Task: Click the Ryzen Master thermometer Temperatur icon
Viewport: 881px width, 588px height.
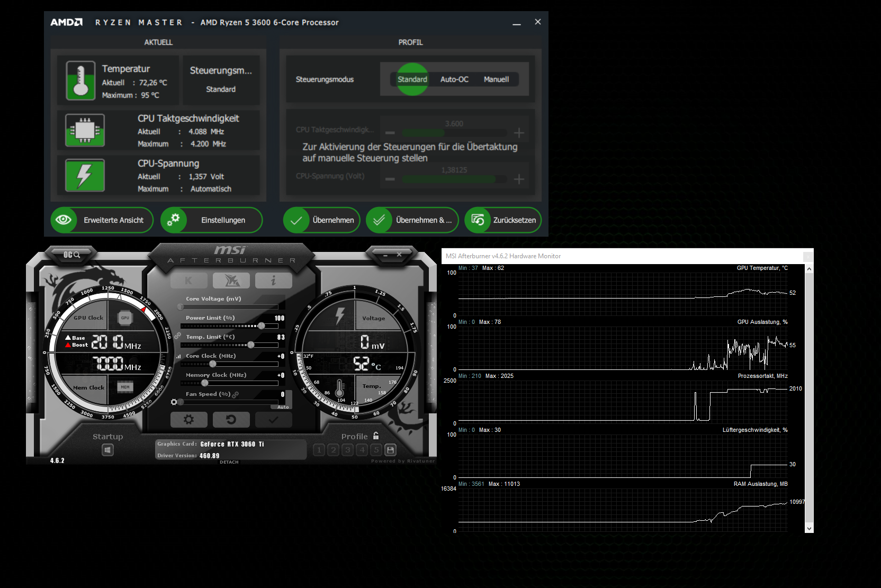Action: coord(80,80)
